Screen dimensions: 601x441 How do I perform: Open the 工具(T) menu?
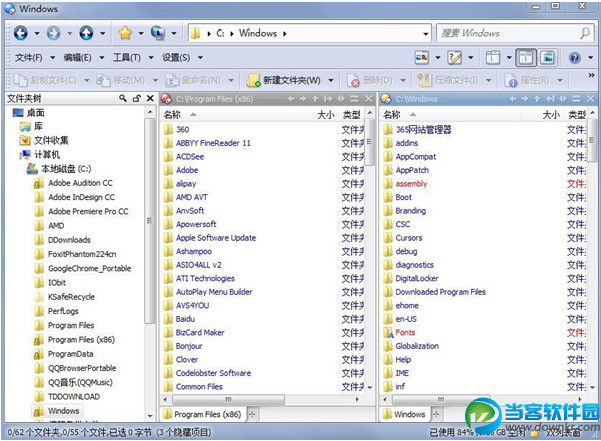[x=127, y=58]
